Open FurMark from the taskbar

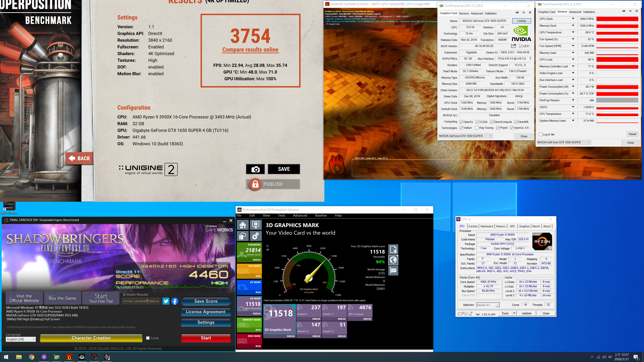(x=69, y=357)
